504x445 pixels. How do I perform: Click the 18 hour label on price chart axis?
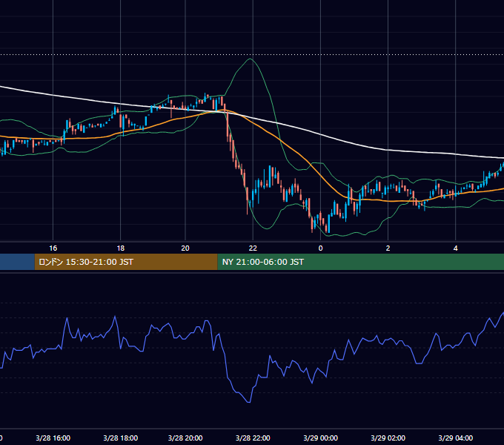(x=121, y=248)
